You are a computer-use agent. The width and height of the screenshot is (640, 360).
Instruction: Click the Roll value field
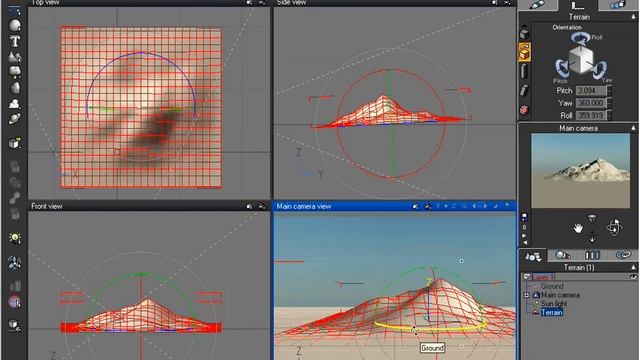(591, 116)
